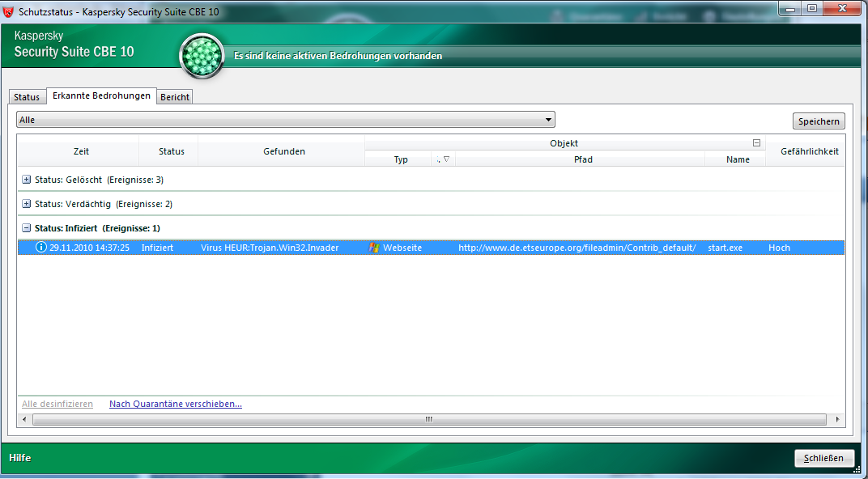The width and height of the screenshot is (868, 479).
Task: Select the 29.11.2010 14:37:25 timestamp cell
Action: (89, 248)
